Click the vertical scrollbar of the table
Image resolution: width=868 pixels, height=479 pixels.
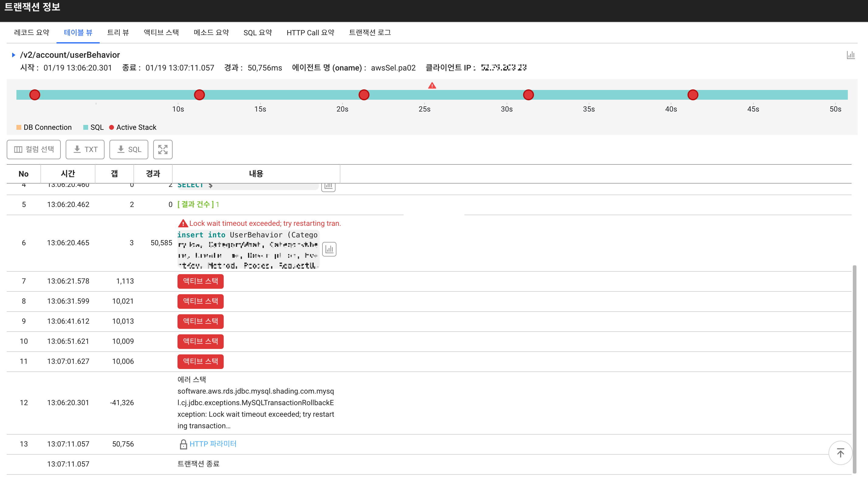854,369
